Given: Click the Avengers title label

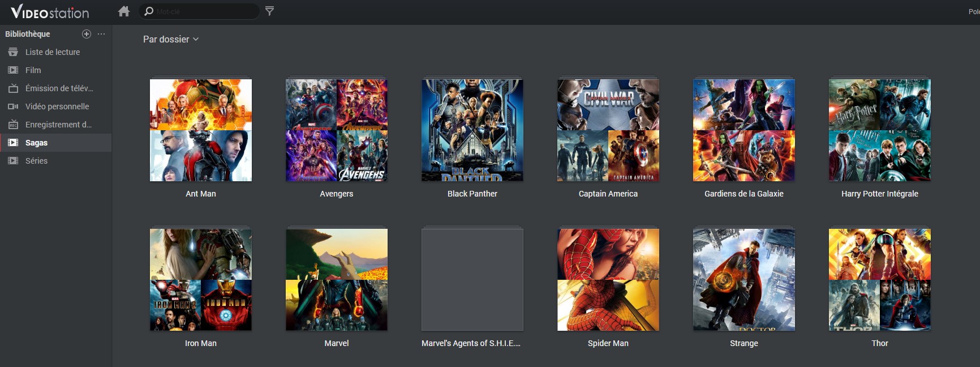Looking at the screenshot, I should coord(337,194).
